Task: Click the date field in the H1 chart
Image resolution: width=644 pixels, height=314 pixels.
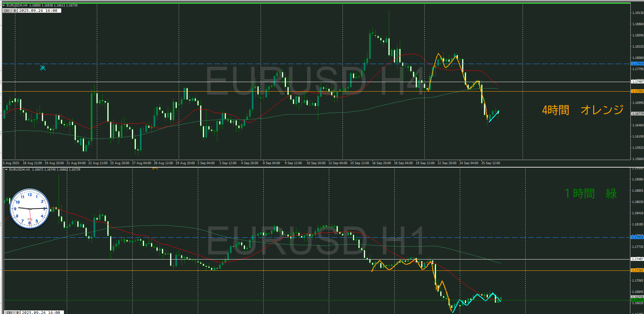Action: 42,312
